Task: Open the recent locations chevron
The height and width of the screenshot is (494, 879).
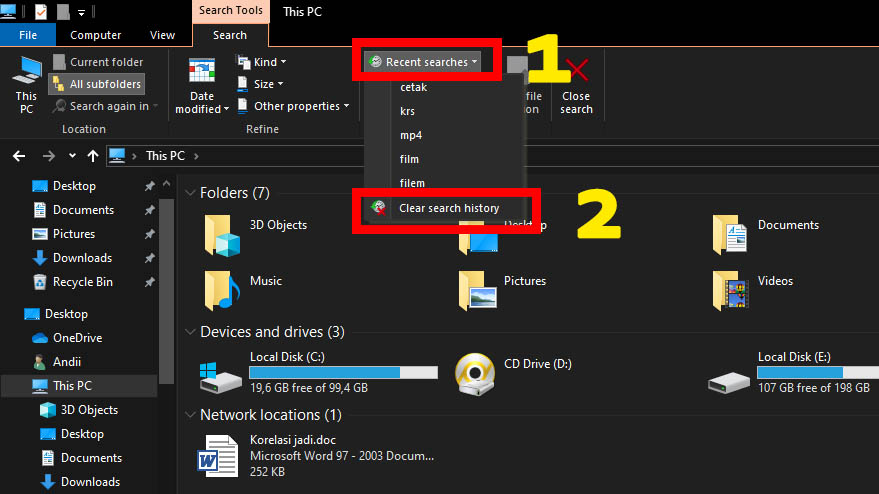Action: tap(72, 156)
